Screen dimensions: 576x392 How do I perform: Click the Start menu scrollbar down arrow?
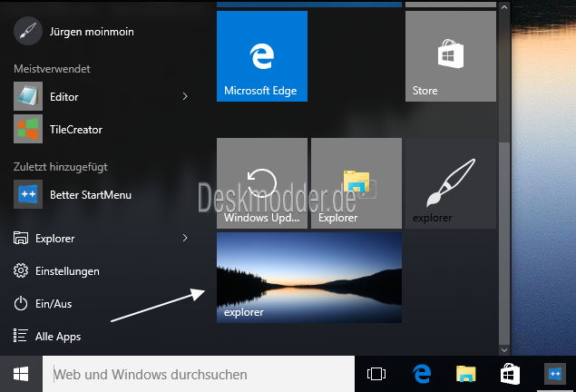click(x=504, y=350)
